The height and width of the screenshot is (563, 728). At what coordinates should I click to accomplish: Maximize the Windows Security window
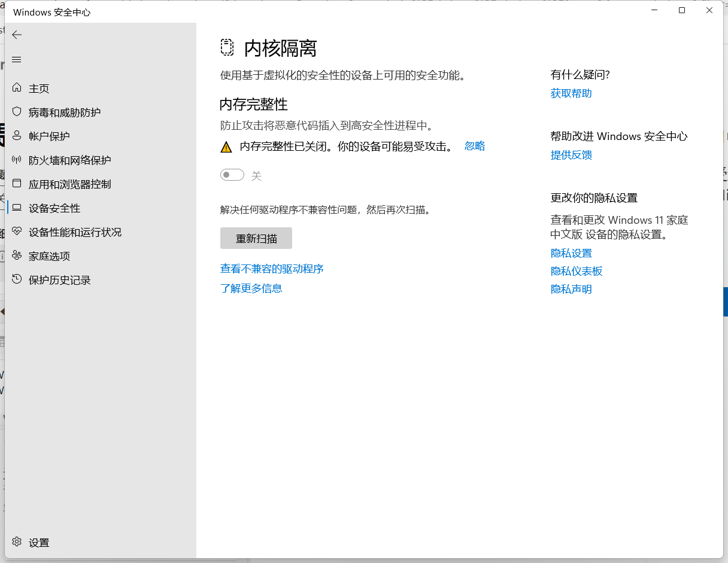(681, 10)
